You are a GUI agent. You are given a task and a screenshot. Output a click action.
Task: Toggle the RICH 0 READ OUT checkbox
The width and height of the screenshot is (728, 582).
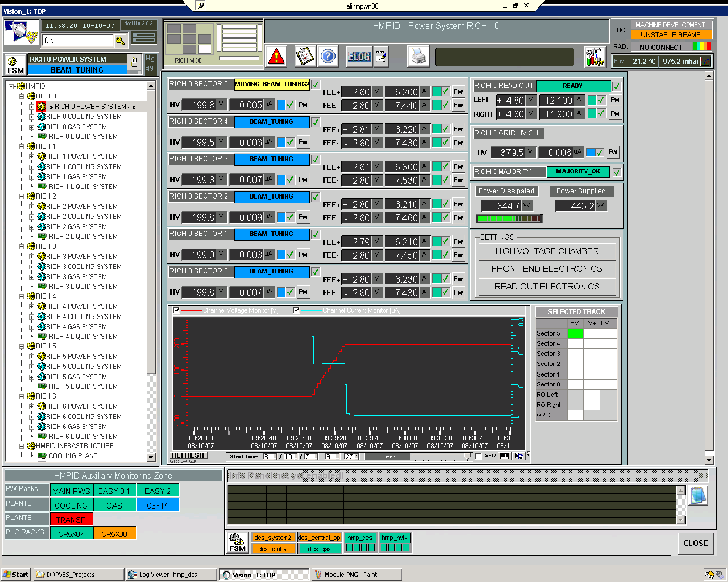coord(616,86)
